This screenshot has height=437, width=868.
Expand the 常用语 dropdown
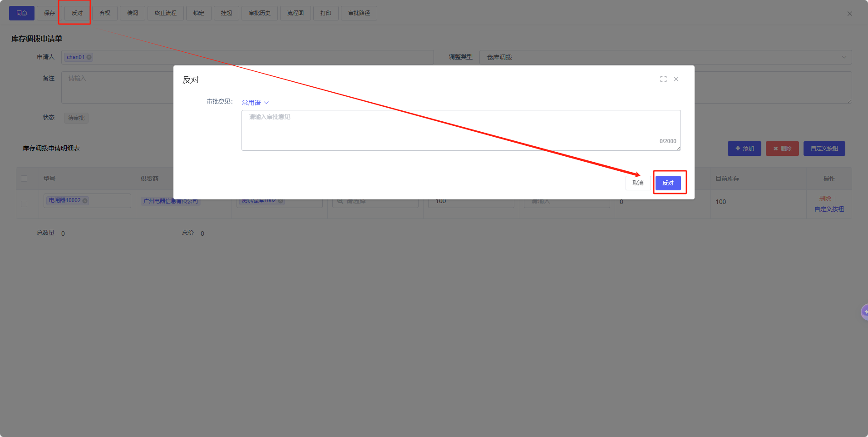[x=255, y=103]
